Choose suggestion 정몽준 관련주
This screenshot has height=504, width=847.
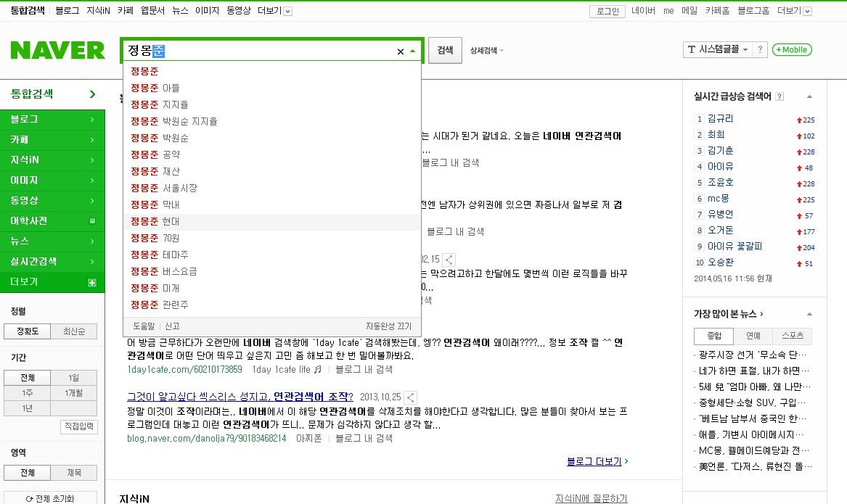[272, 305]
